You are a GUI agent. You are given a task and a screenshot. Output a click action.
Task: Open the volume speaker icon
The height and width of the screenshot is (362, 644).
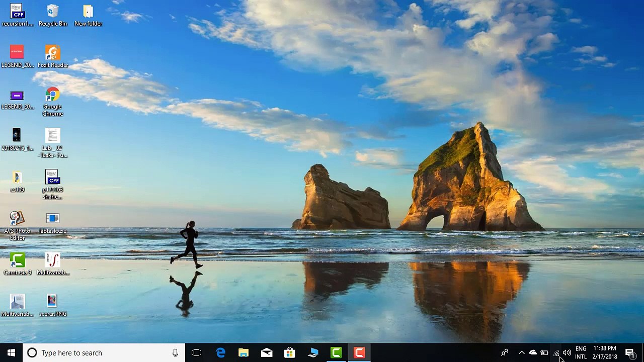point(567,353)
